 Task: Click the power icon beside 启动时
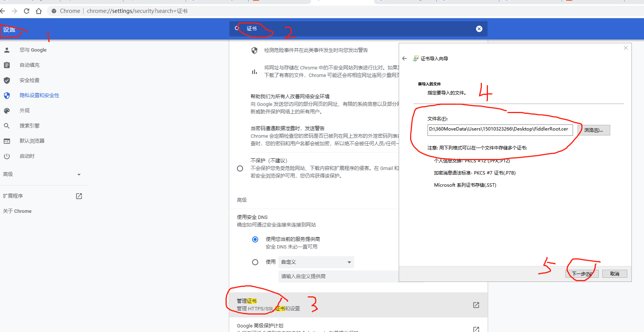[x=7, y=156]
